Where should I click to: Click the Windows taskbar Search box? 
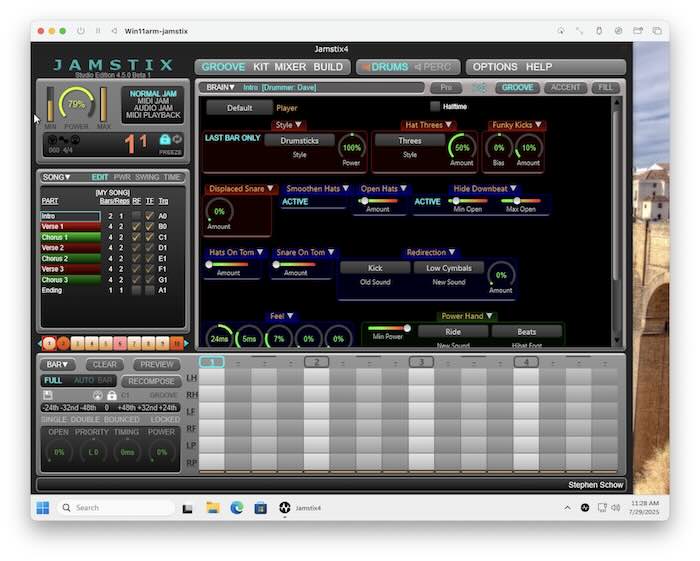click(116, 508)
